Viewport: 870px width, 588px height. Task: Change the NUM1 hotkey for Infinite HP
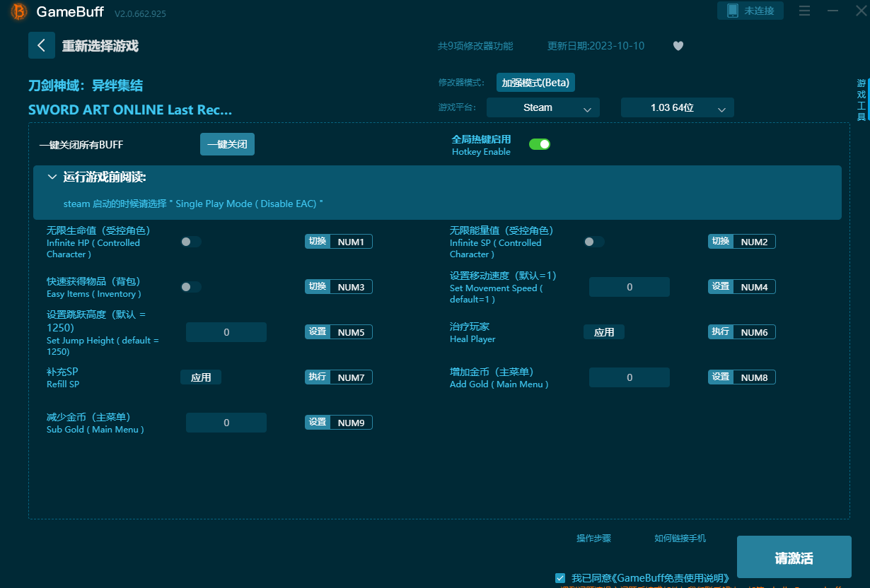pos(351,242)
